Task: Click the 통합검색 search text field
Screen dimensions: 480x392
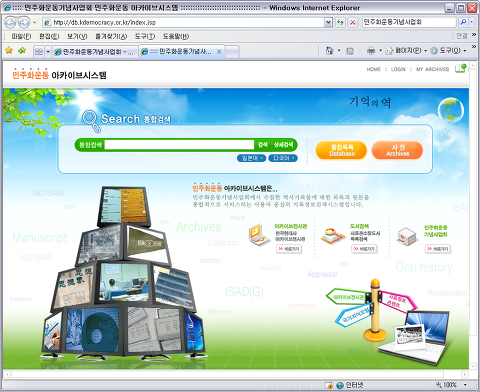Action: (x=179, y=145)
